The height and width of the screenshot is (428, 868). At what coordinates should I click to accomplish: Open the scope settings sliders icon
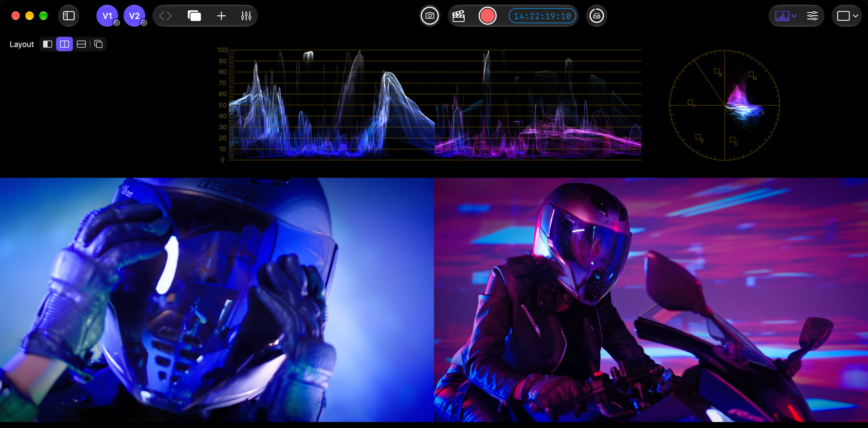point(812,16)
